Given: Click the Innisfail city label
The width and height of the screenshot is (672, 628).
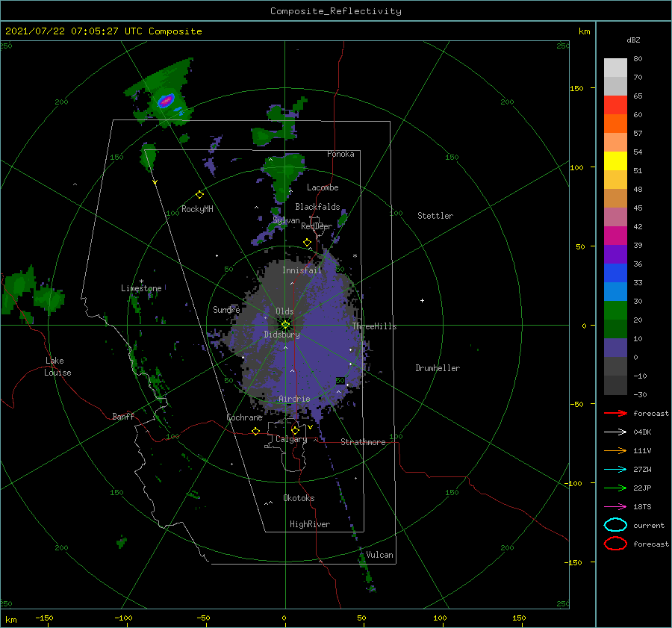Looking at the screenshot, I should 302,270.
